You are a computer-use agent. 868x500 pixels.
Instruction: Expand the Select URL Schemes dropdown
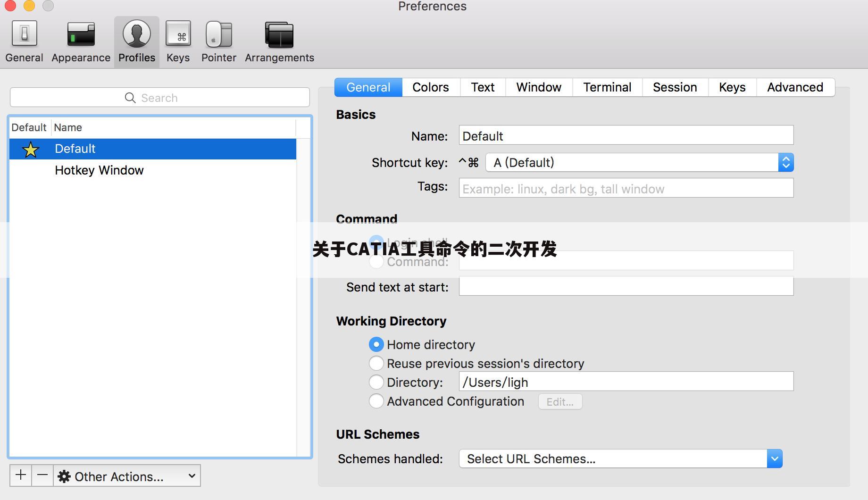[774, 459]
